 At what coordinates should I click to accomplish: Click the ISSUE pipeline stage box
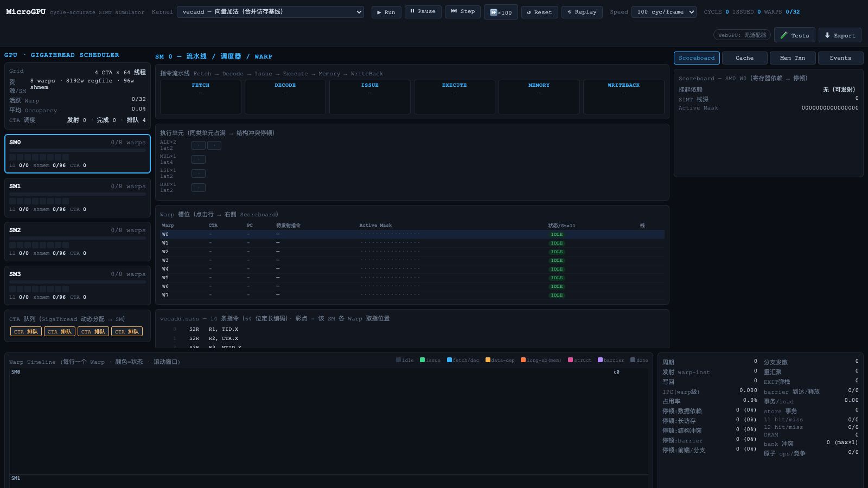pos(370,97)
